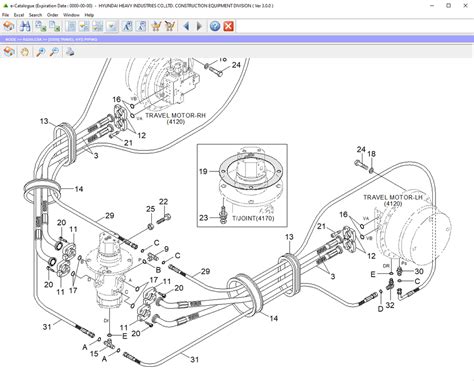Viewport: 474px width, 381px height.
Task: Open search with the binoculars icon
Action: point(25,26)
